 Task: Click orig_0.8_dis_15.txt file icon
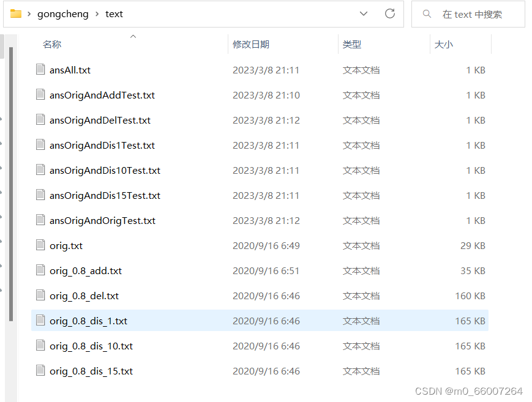pos(40,370)
